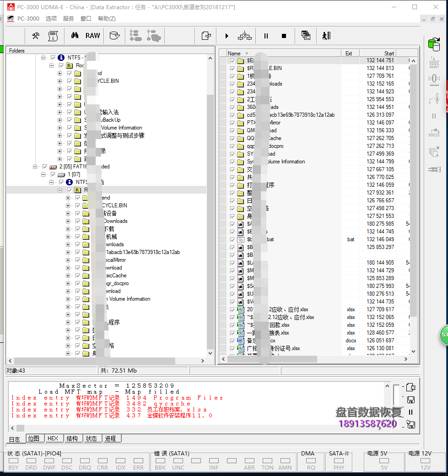Switch to the HEX tab
The image size is (448, 476).
53,438
